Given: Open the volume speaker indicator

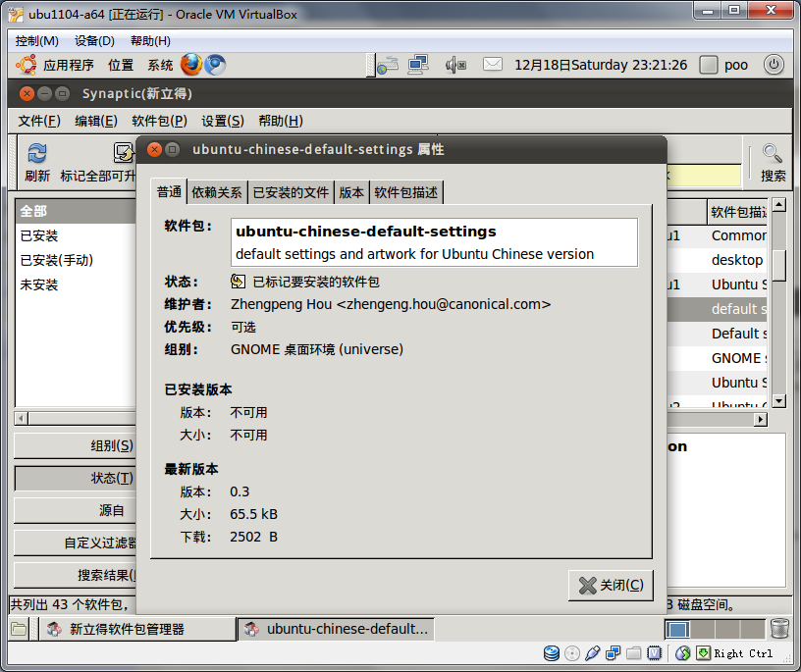Looking at the screenshot, I should click(x=455, y=65).
